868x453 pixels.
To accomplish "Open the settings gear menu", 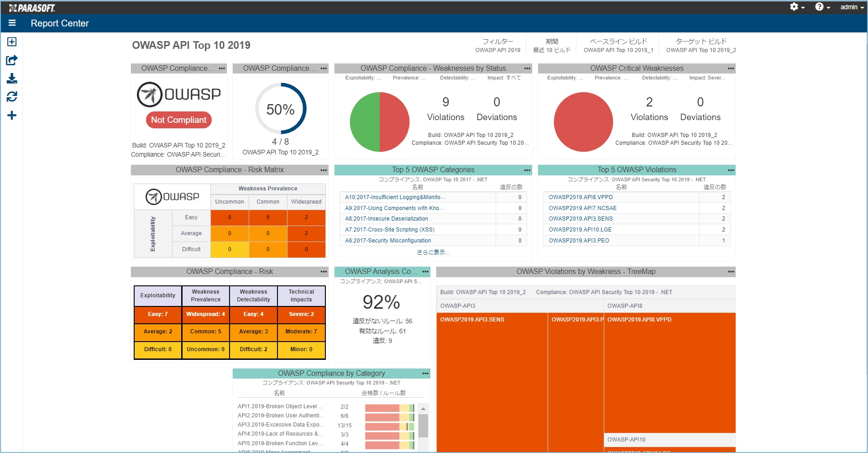I will click(x=797, y=7).
